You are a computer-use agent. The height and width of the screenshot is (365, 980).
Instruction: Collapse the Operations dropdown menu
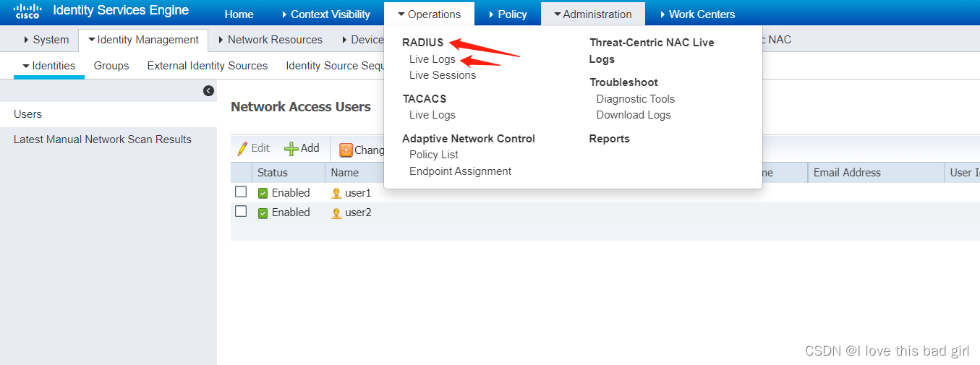click(x=429, y=14)
